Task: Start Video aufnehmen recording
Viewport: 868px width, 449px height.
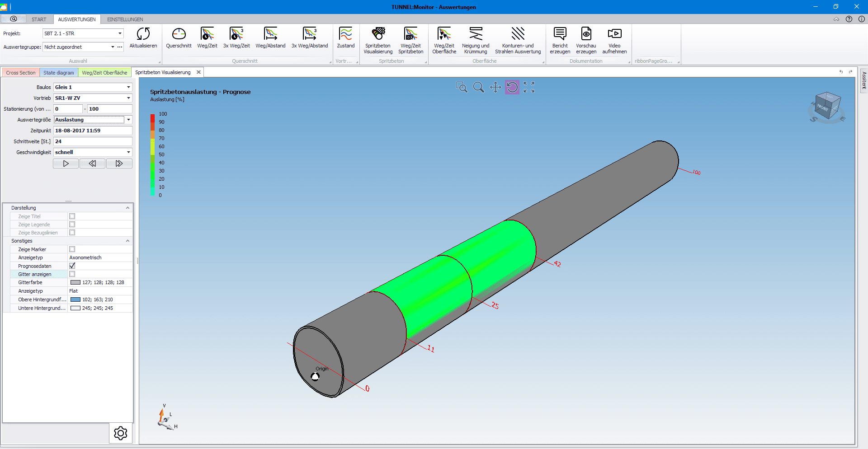Action: click(x=614, y=34)
